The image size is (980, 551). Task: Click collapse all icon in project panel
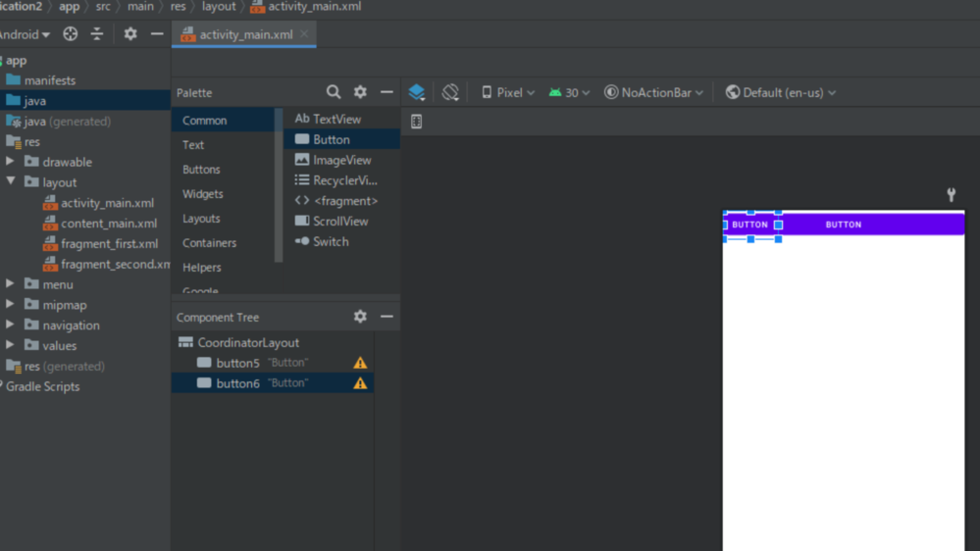97,34
